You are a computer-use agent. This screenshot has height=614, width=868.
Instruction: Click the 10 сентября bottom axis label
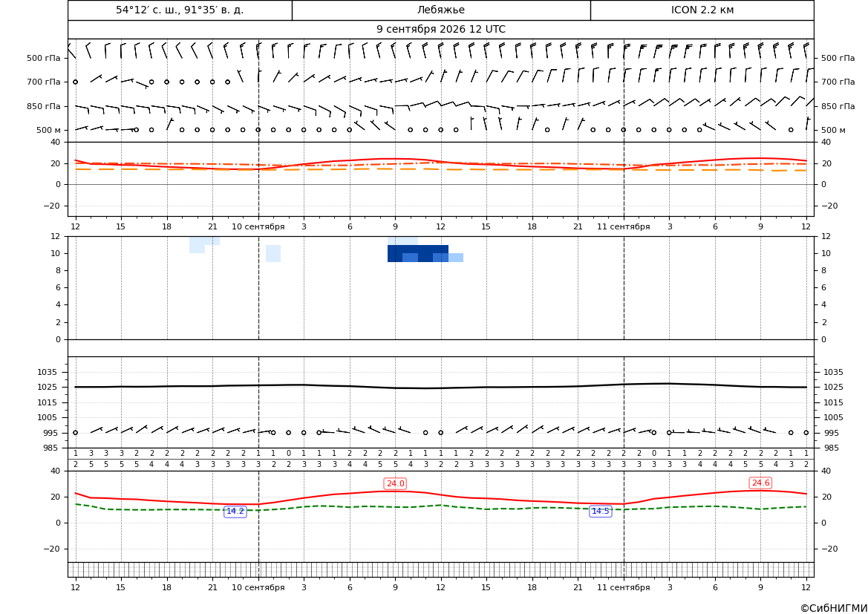tap(258, 587)
